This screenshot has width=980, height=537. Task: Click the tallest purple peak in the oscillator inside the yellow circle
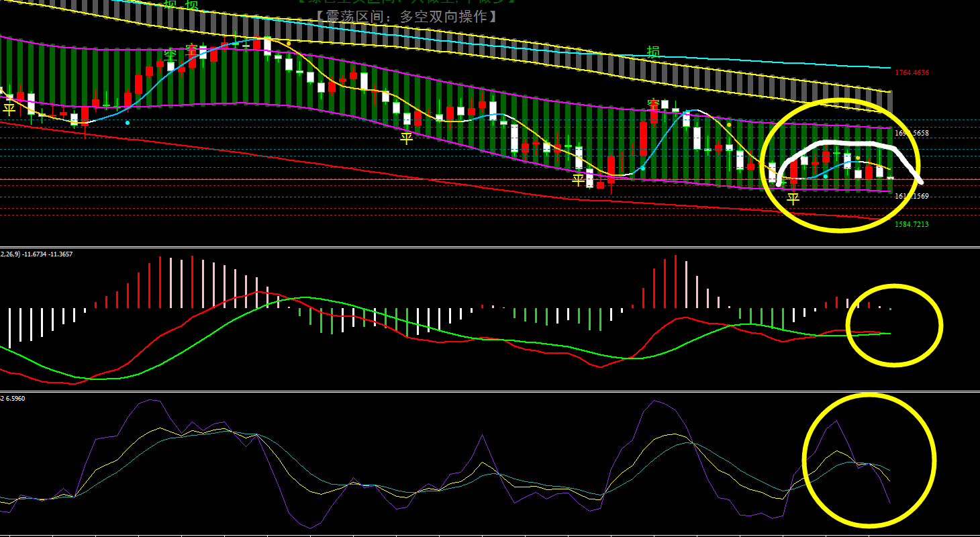pyautogui.click(x=836, y=422)
